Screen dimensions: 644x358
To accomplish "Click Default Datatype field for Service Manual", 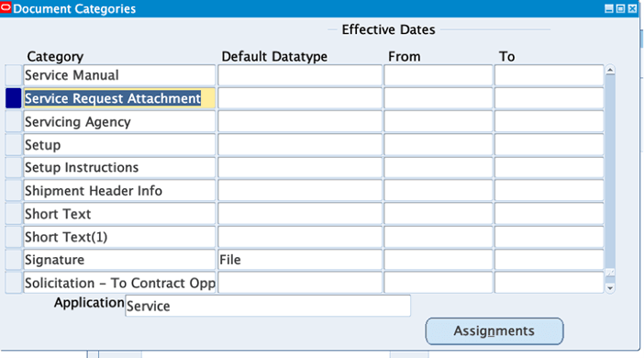I will [300, 75].
